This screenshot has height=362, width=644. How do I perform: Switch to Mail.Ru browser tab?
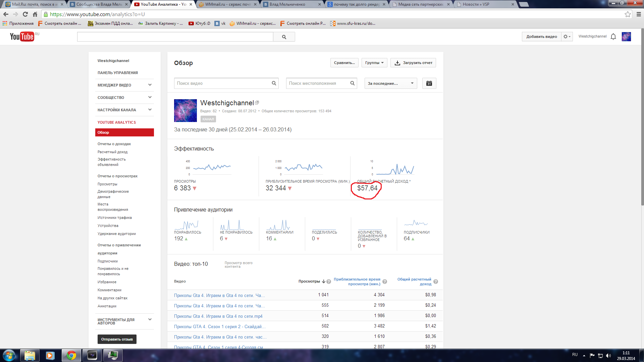coord(34,4)
